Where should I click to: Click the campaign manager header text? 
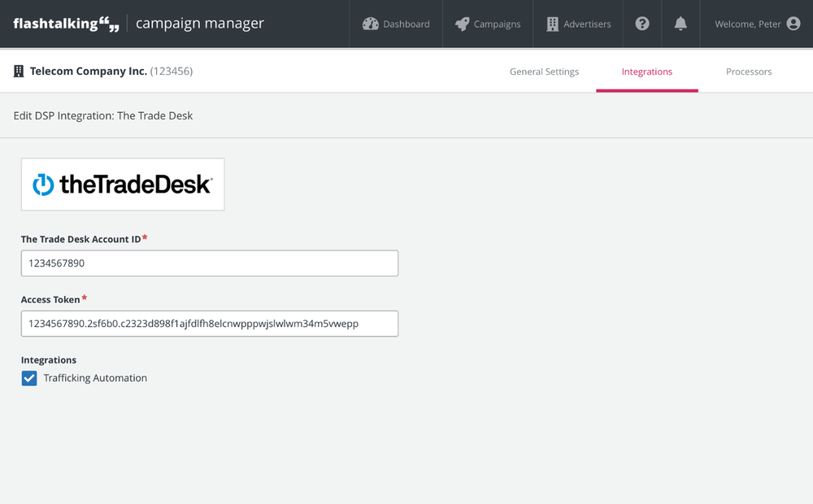[x=200, y=24]
